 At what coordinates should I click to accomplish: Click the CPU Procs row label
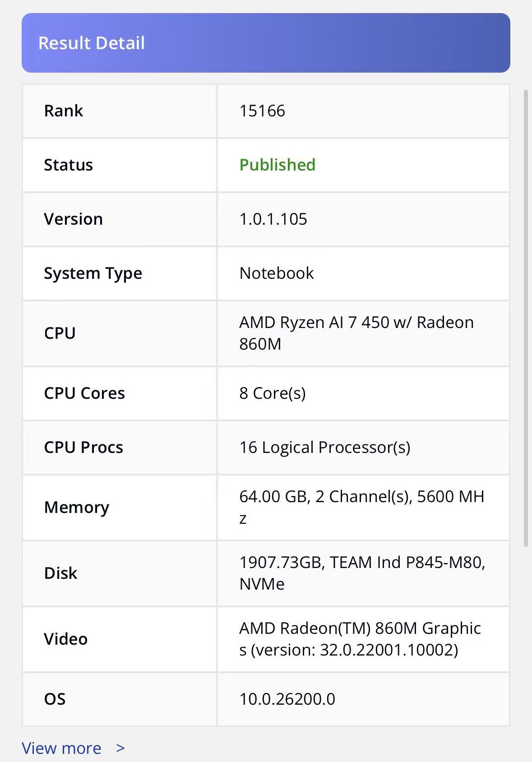[83, 448]
